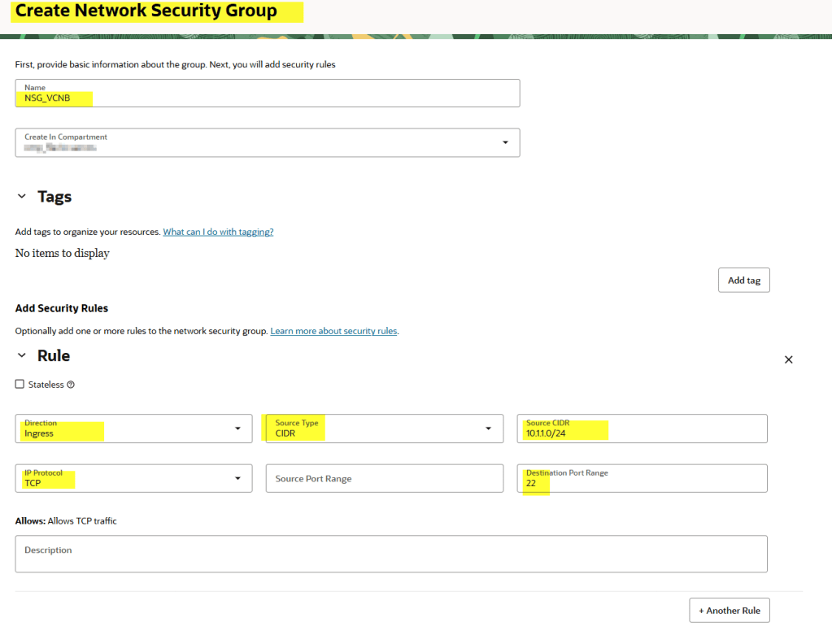The height and width of the screenshot is (644, 832).
Task: Click into the Description text box
Action: point(390,554)
